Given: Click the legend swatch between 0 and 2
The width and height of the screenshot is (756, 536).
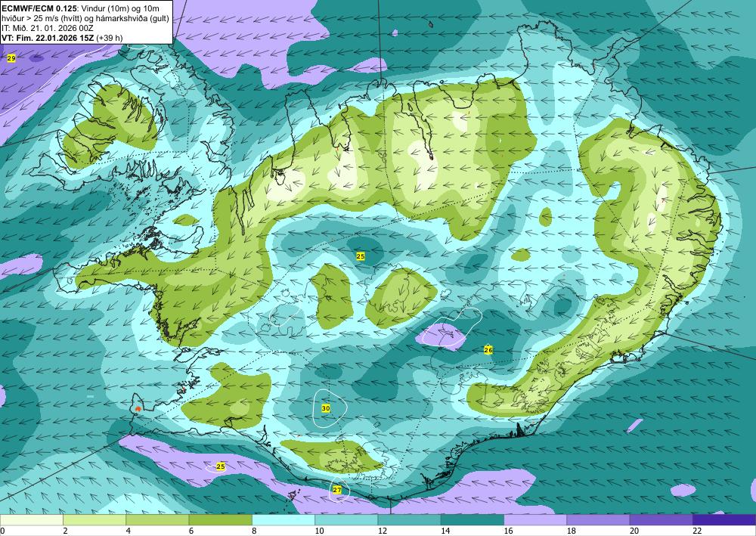Looking at the screenshot, I should (x=31, y=520).
